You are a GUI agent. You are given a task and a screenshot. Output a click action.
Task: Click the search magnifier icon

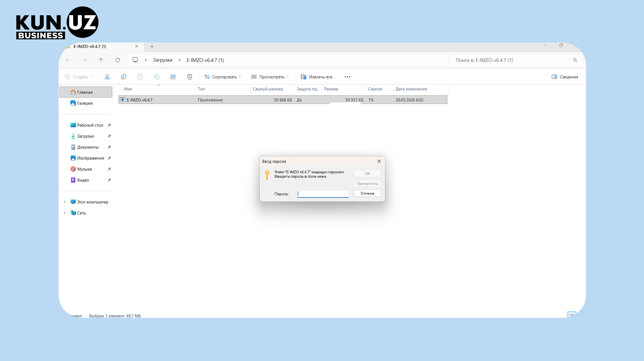coord(575,60)
